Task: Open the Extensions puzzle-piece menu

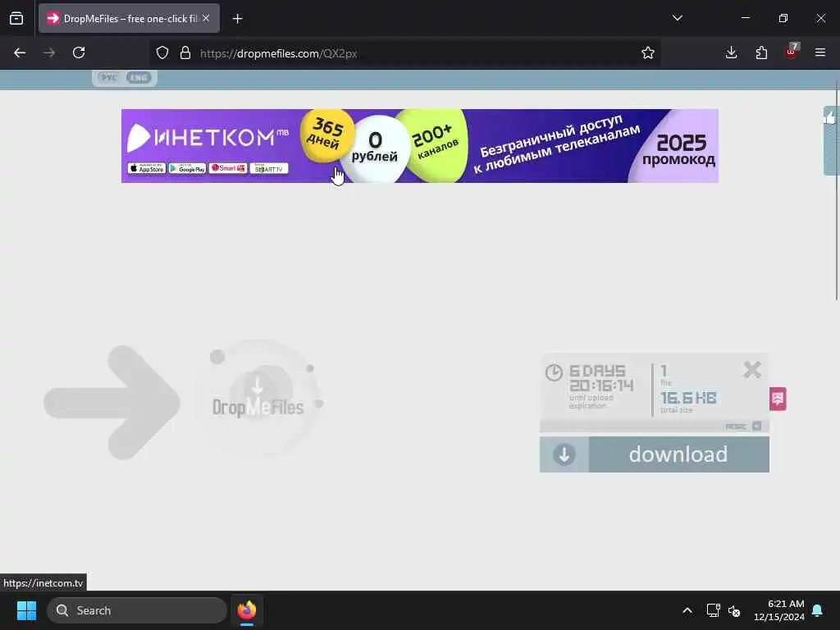Action: point(761,52)
